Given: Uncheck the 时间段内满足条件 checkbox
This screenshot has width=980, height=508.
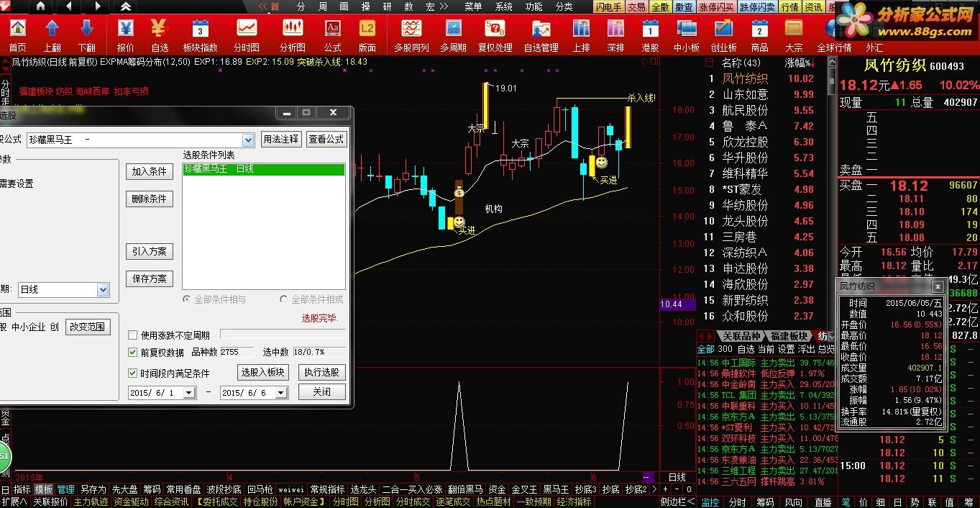Looking at the screenshot, I should 132,373.
